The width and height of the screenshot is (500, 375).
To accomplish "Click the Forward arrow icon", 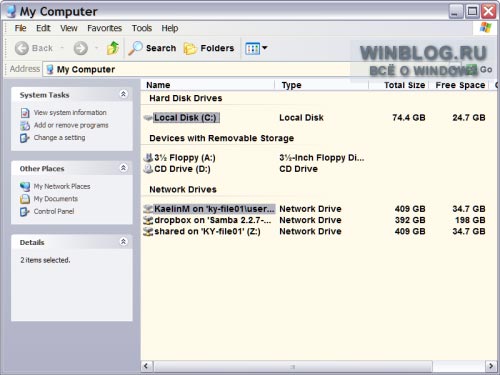I will point(81,48).
